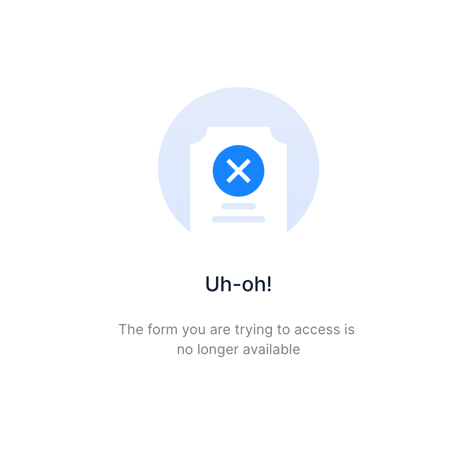Viewport: 476px width, 475px height.
Task: Click the white document area below the placeholder bars
Action: point(239,227)
